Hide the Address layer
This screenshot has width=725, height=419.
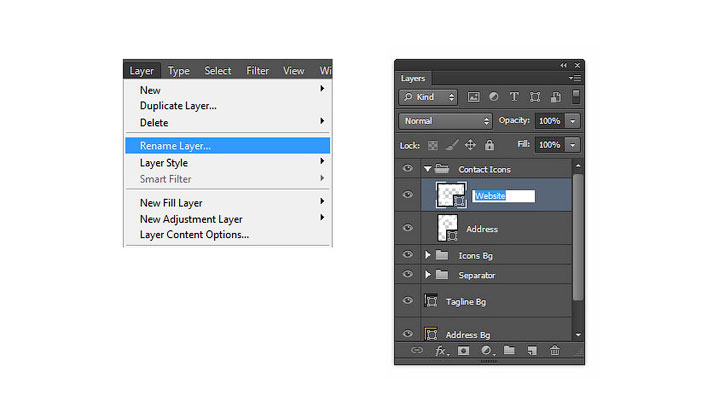click(407, 228)
